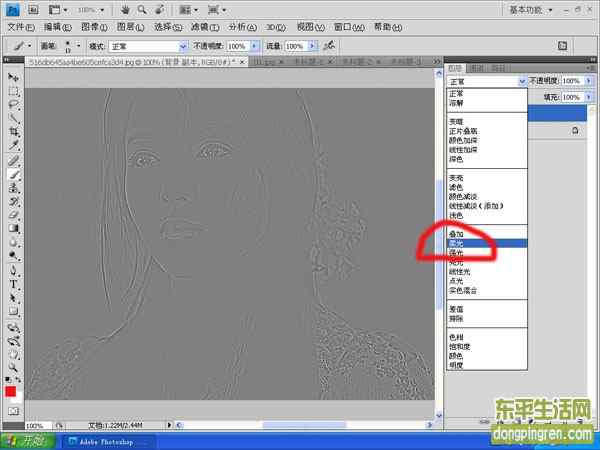
Task: Switch to the 通道 (Channels) tab
Action: [x=477, y=67]
